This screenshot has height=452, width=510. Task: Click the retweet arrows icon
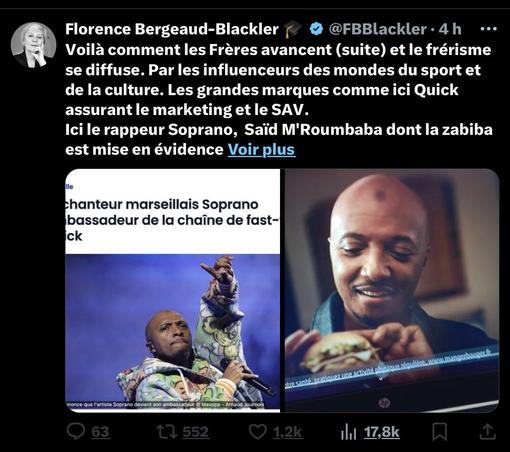point(167,432)
